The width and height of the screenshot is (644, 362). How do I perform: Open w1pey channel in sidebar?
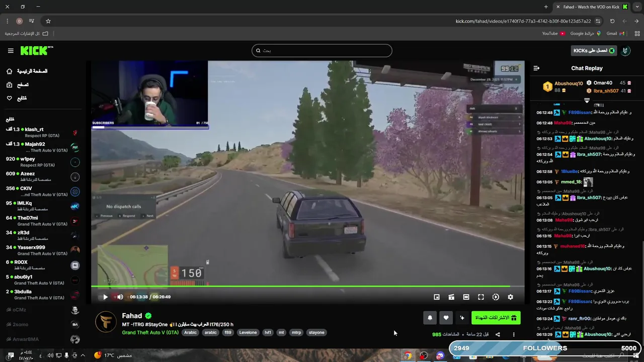42,162
